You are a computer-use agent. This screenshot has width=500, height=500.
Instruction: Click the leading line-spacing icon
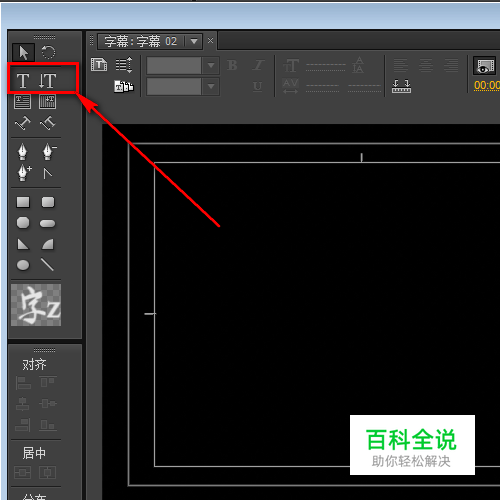click(x=358, y=65)
